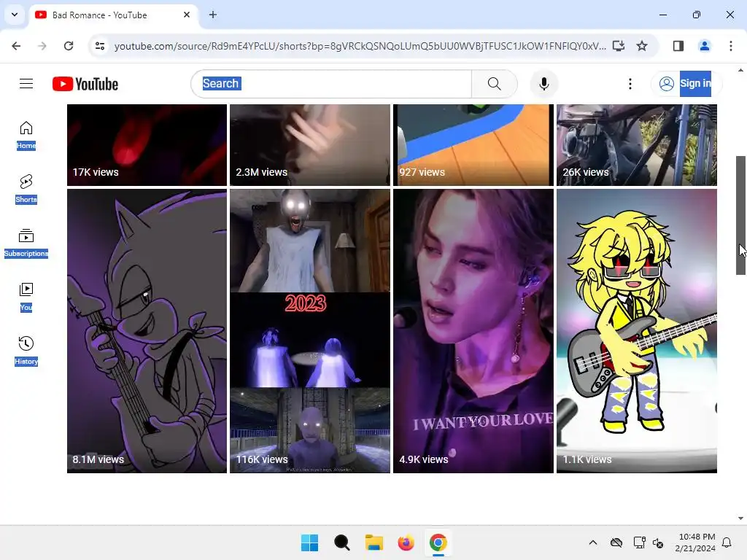Image resolution: width=747 pixels, height=560 pixels.
Task: Open Chrome profile icon
Action: [705, 46]
